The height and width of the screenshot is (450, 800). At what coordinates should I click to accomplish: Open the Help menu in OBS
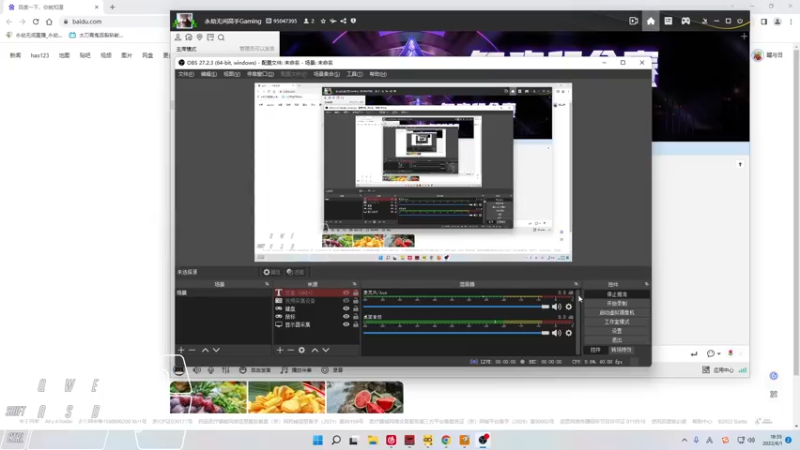coord(378,74)
